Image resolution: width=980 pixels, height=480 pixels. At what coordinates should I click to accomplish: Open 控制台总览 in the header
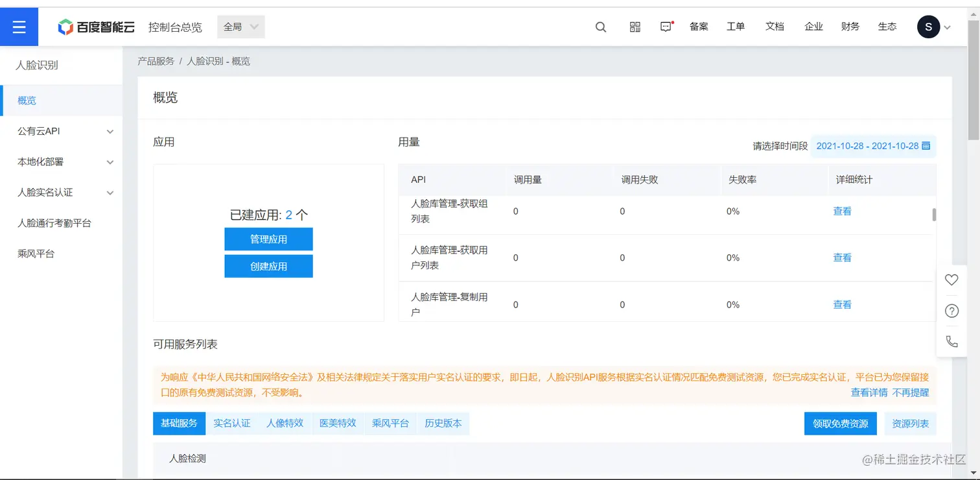click(175, 27)
